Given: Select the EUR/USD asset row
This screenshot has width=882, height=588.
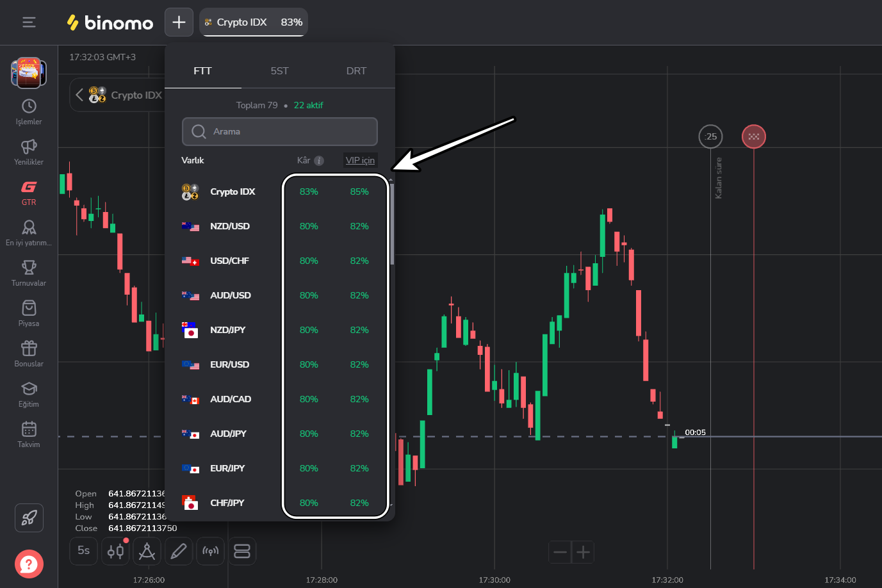Looking at the screenshot, I should (229, 364).
